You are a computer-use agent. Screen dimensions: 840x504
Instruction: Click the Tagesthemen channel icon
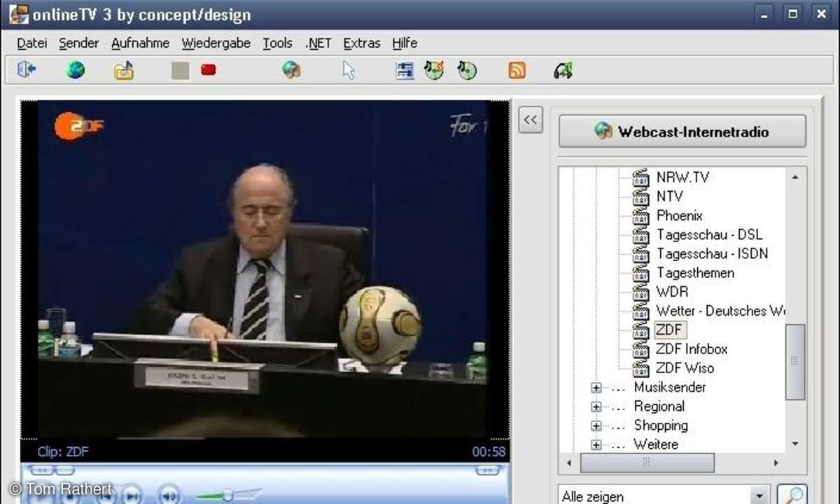click(641, 273)
